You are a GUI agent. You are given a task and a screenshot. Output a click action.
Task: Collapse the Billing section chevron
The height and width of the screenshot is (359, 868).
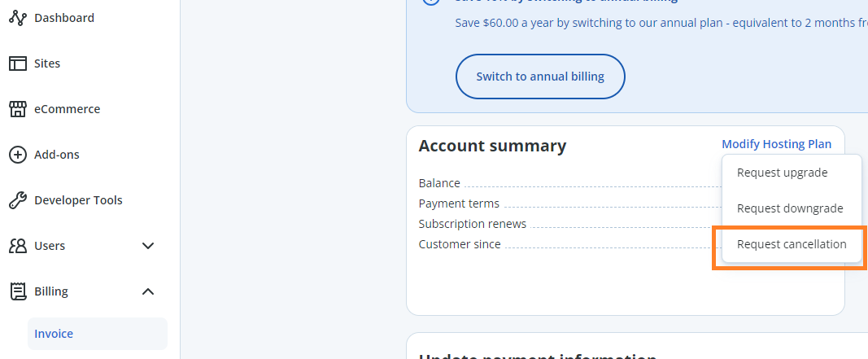[x=148, y=291]
